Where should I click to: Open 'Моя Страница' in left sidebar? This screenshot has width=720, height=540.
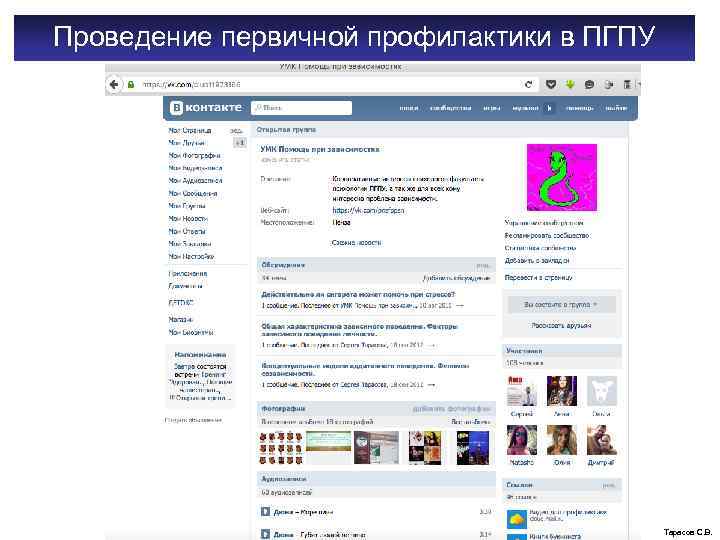(x=190, y=131)
